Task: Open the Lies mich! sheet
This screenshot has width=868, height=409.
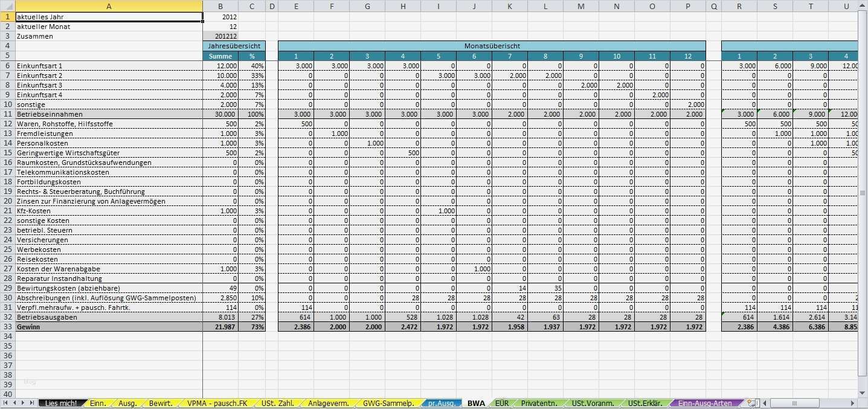Action: (62, 402)
